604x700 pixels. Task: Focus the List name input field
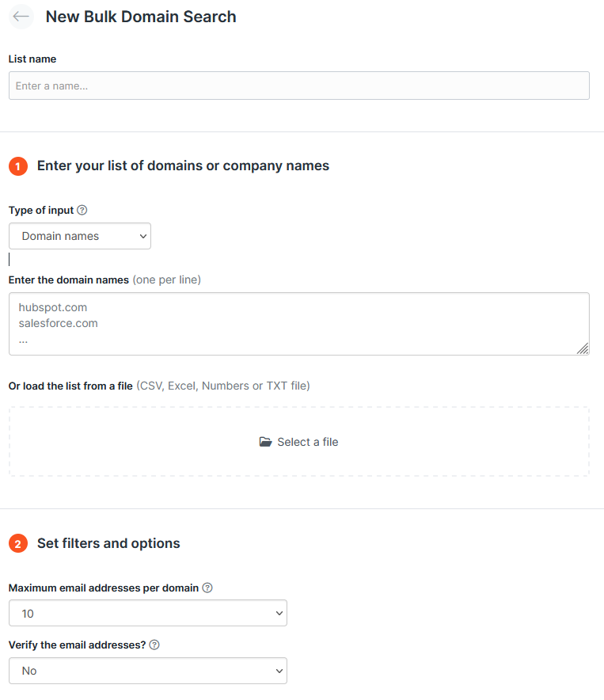coord(299,86)
